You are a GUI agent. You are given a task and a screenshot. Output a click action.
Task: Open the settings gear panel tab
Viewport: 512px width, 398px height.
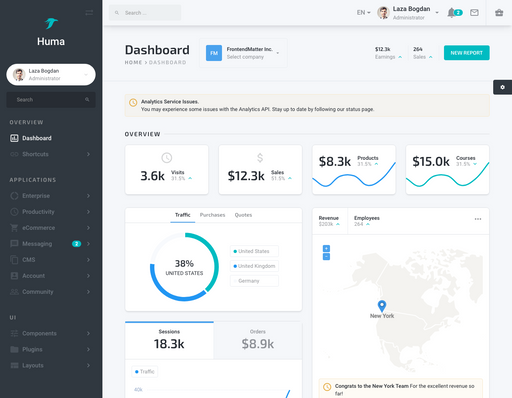tap(502, 87)
